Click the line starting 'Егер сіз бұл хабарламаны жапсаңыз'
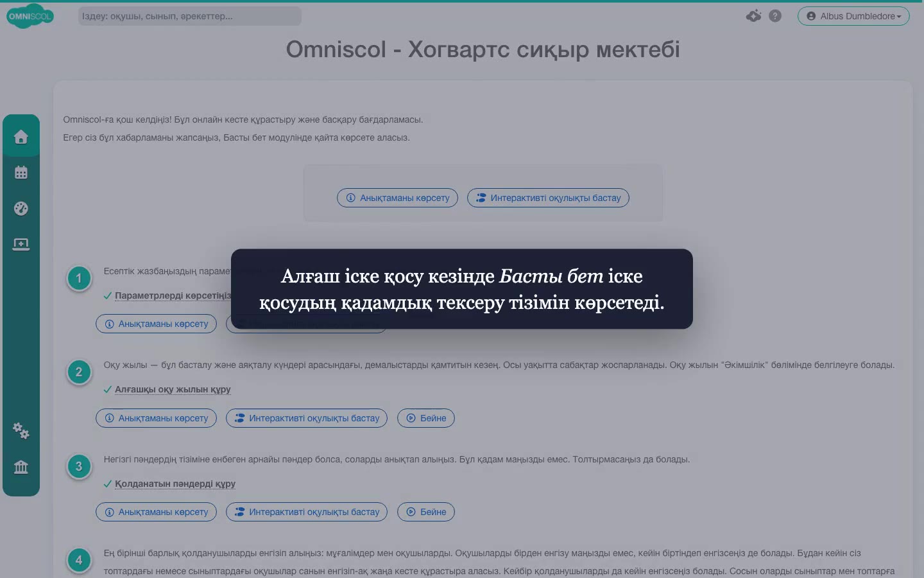This screenshot has width=924, height=578. click(236, 137)
